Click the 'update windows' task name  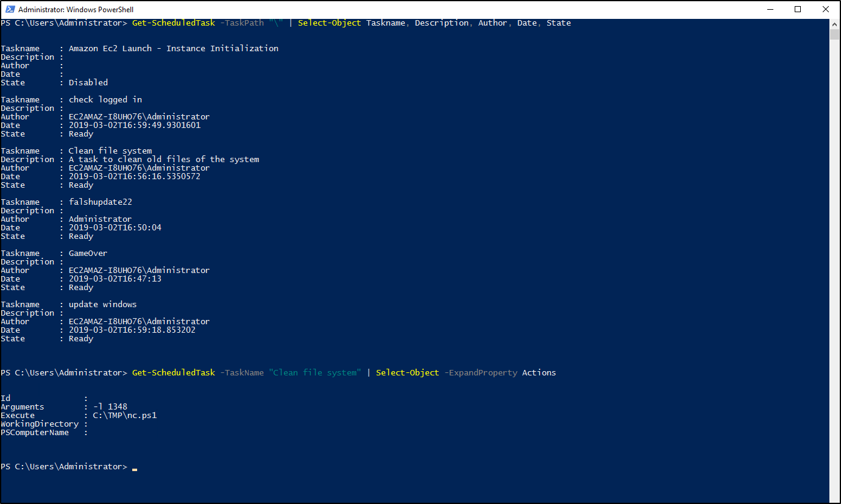click(102, 305)
